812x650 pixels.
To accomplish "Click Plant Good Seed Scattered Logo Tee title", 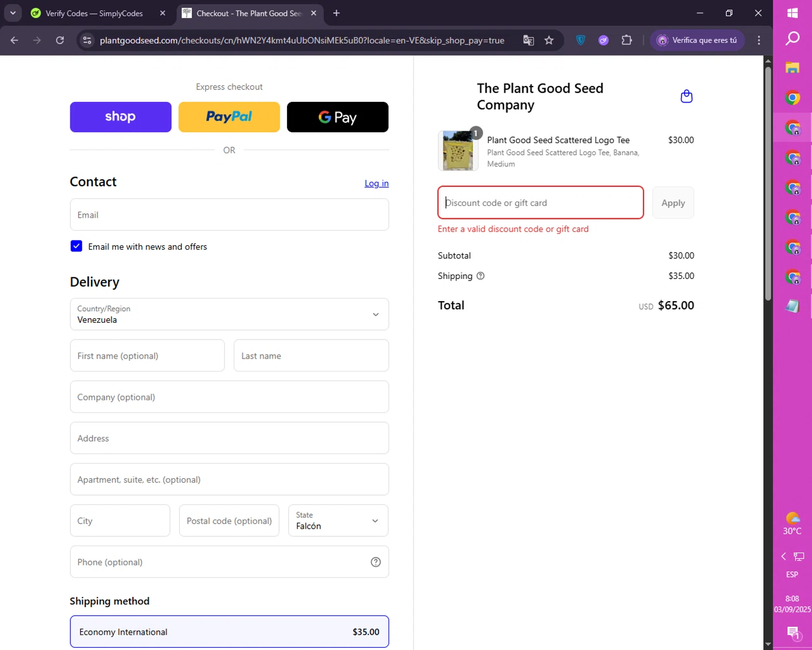I will coord(558,140).
